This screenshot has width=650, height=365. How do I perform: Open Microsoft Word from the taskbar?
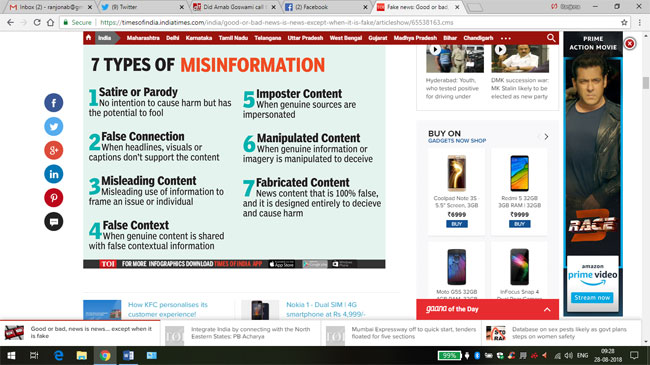click(x=128, y=355)
